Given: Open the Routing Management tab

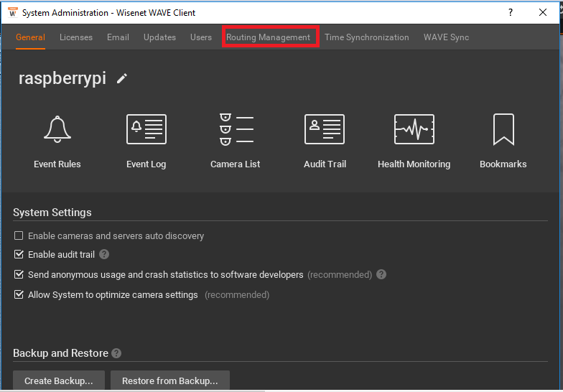Looking at the screenshot, I should tap(269, 37).
